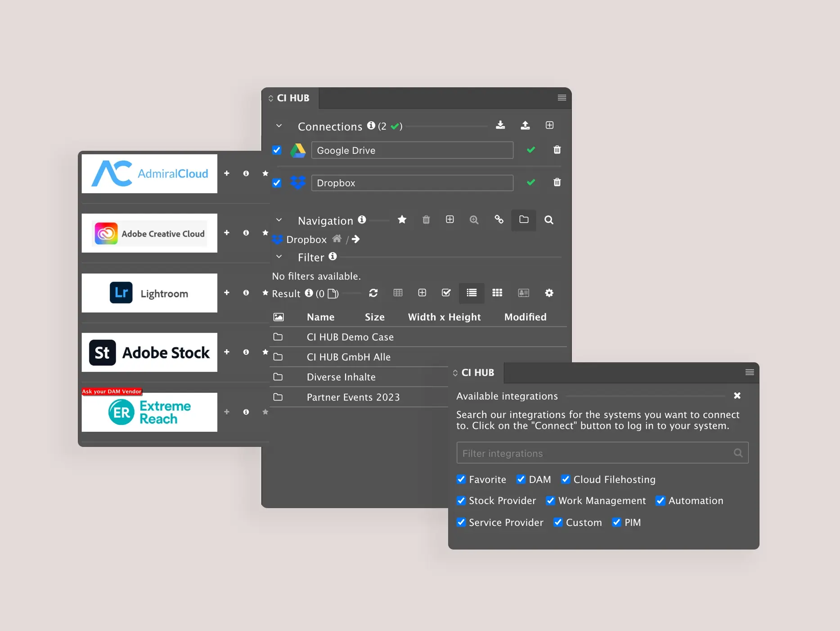This screenshot has width=840, height=631.
Task: Click the CI HUB tab in main panel
Action: pyautogui.click(x=291, y=98)
